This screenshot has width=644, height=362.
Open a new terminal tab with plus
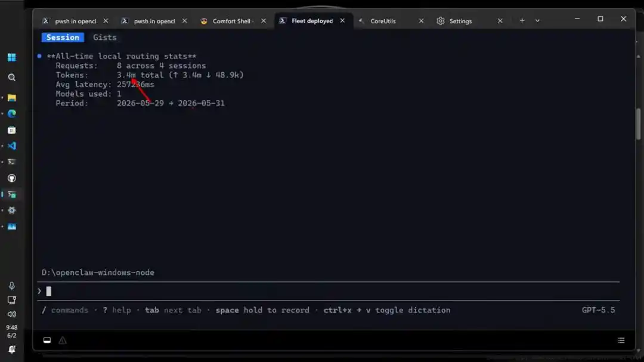[x=522, y=20]
